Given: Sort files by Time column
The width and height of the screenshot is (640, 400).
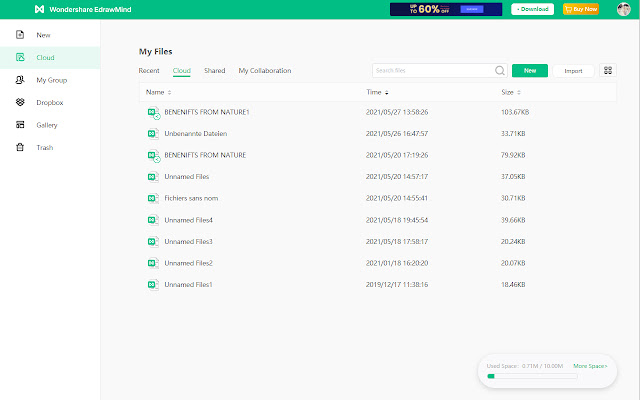Looking at the screenshot, I should pyautogui.click(x=378, y=92).
